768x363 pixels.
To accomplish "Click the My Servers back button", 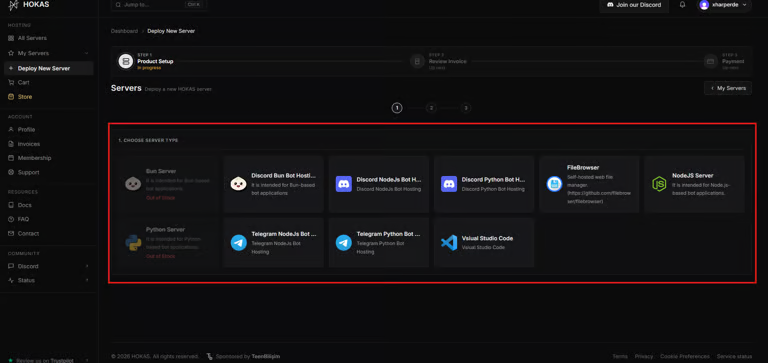I will coord(728,88).
